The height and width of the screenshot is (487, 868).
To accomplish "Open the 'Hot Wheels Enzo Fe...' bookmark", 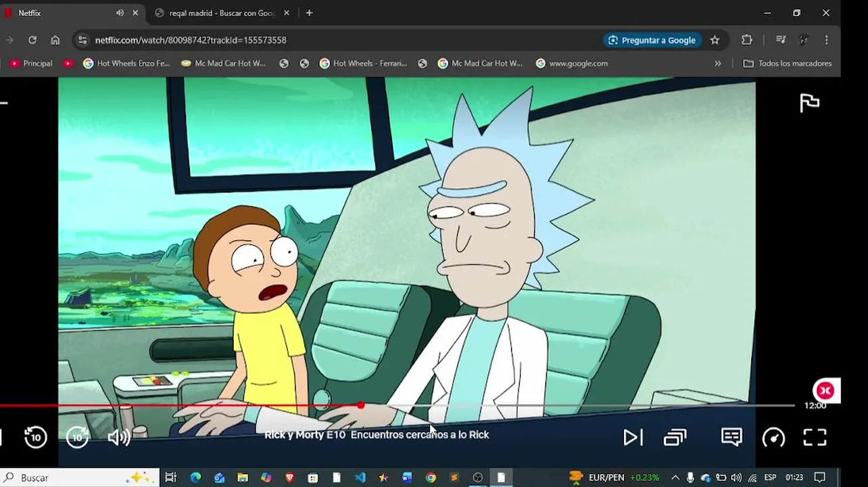I will [126, 63].
